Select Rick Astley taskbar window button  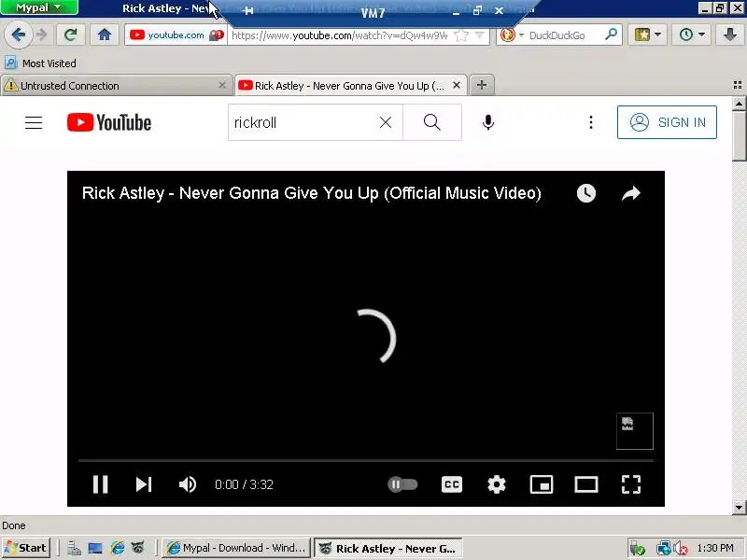388,548
